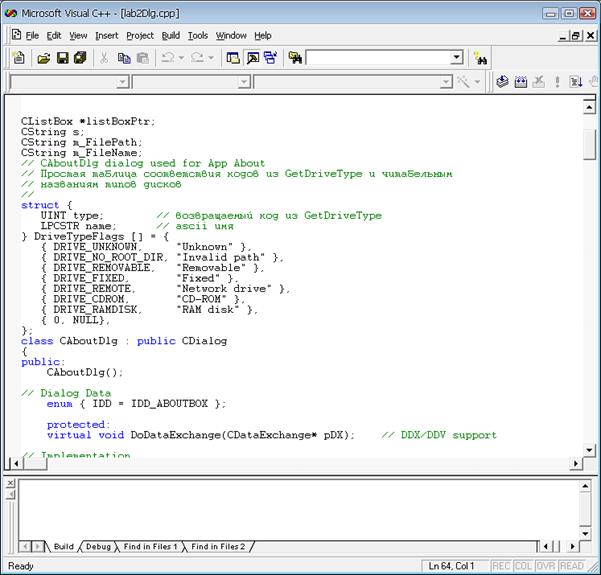Toggle the Output window icon
601x575 pixels.
[253, 58]
